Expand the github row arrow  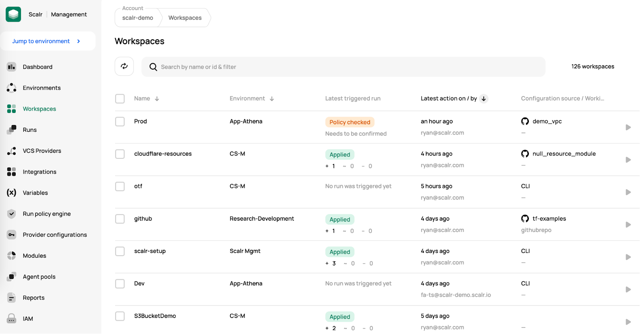[628, 225]
